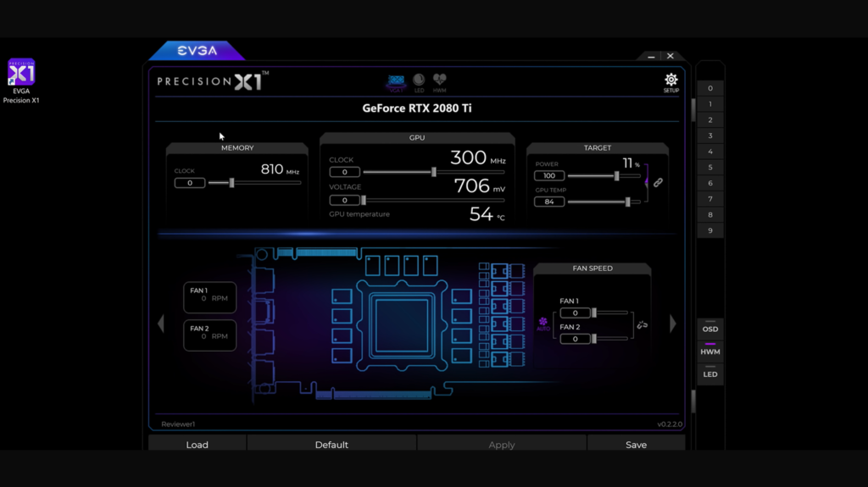This screenshot has height=487, width=868.
Task: Enable Auto fan control icon
Action: tap(543, 324)
